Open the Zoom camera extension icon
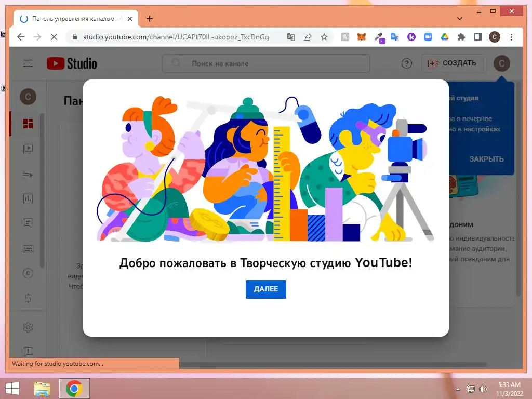532x399 pixels. 428,37
